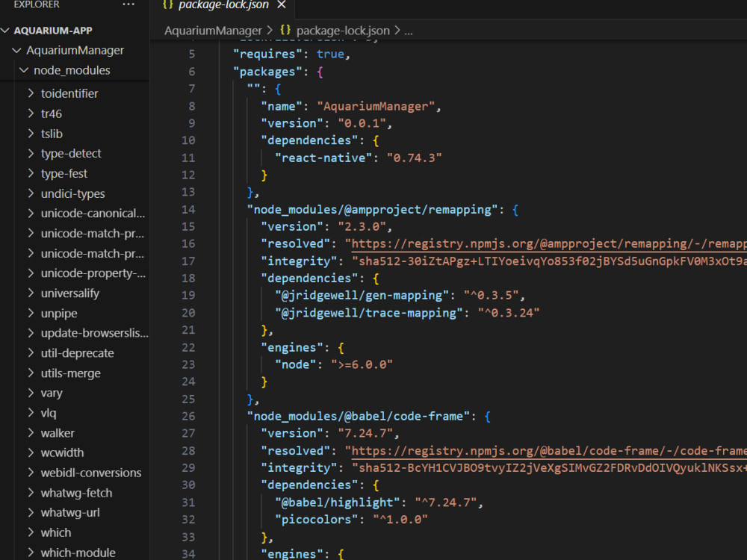The height and width of the screenshot is (560, 747).
Task: Open breadcrumb trailing ellipsis symbol path
Action: point(409,31)
